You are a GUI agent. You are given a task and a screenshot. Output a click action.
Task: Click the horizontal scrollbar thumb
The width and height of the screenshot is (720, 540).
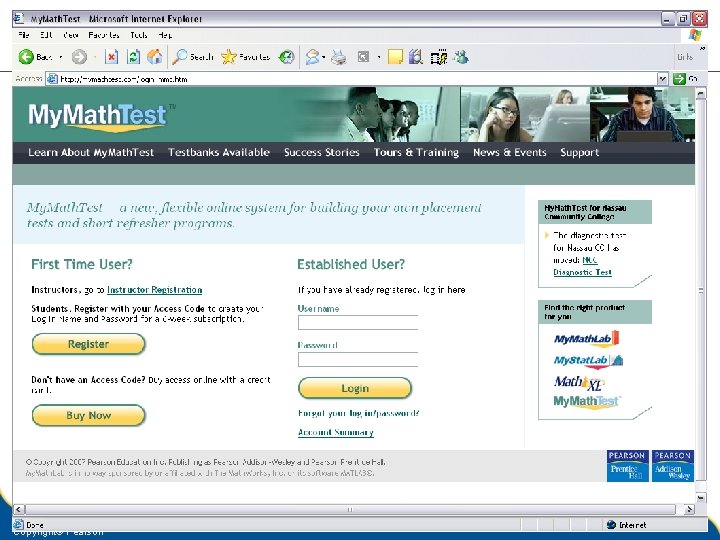tap(350, 509)
